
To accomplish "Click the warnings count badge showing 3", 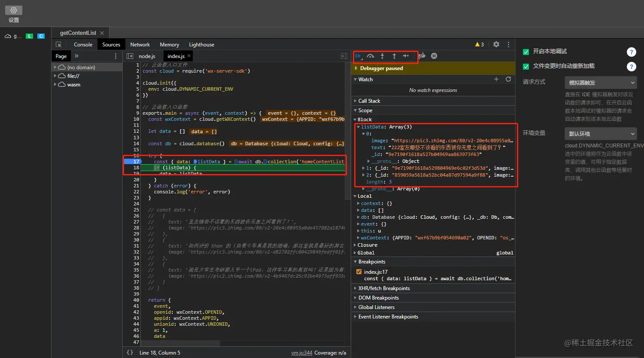I will (x=480, y=44).
